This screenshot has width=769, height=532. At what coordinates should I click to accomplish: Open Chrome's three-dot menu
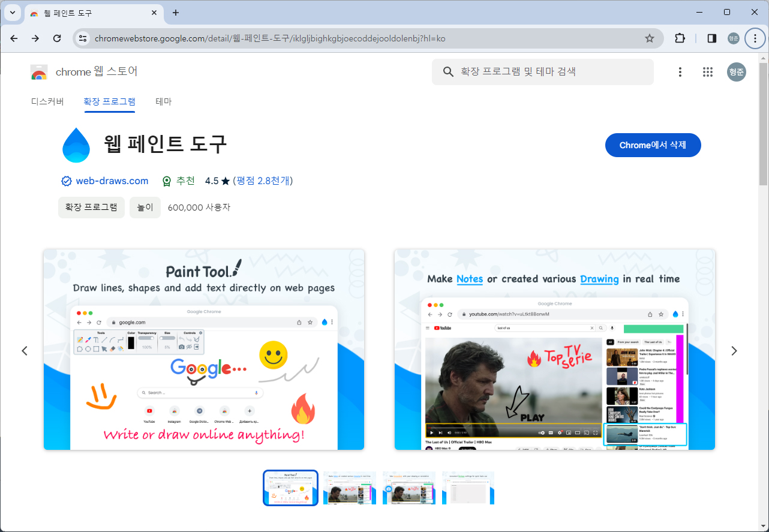755,38
